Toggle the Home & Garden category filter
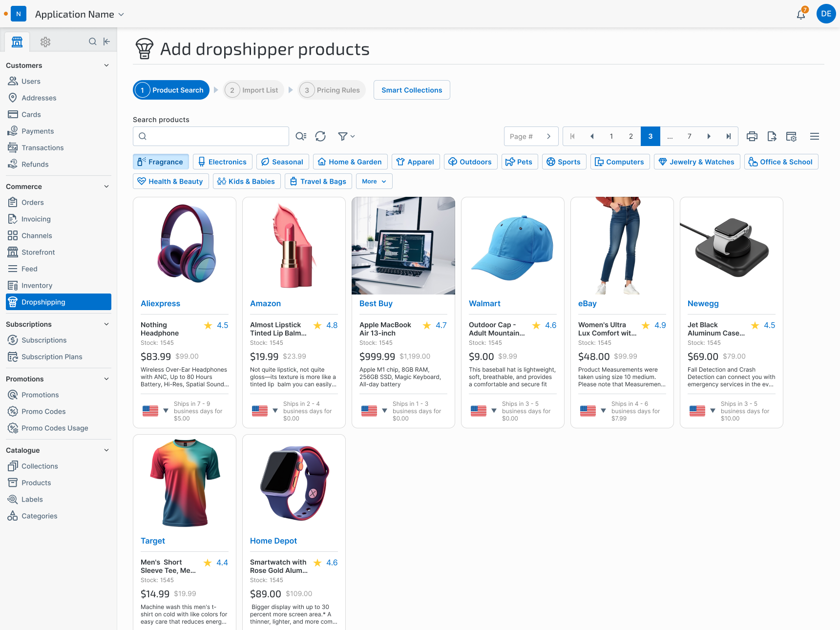 [x=350, y=162]
